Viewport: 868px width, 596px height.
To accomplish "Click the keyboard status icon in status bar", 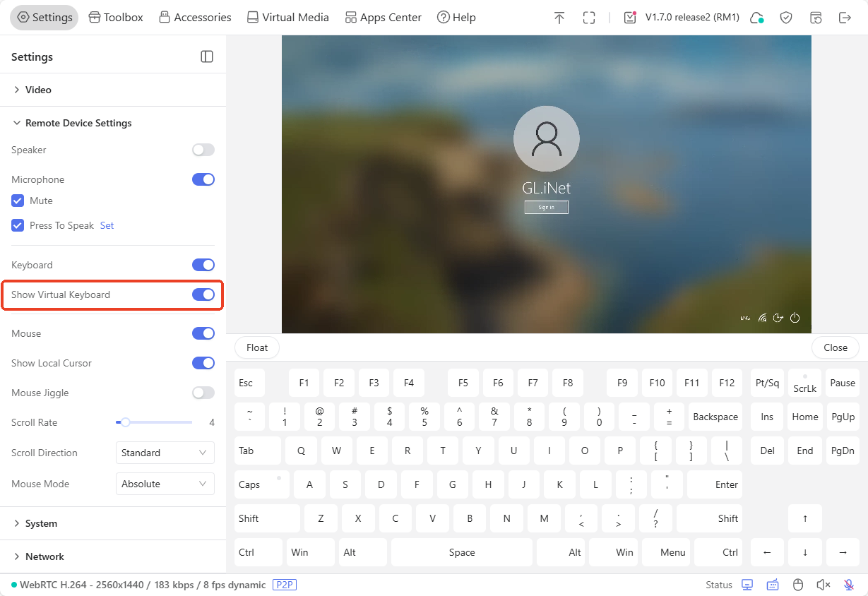I will (x=773, y=585).
